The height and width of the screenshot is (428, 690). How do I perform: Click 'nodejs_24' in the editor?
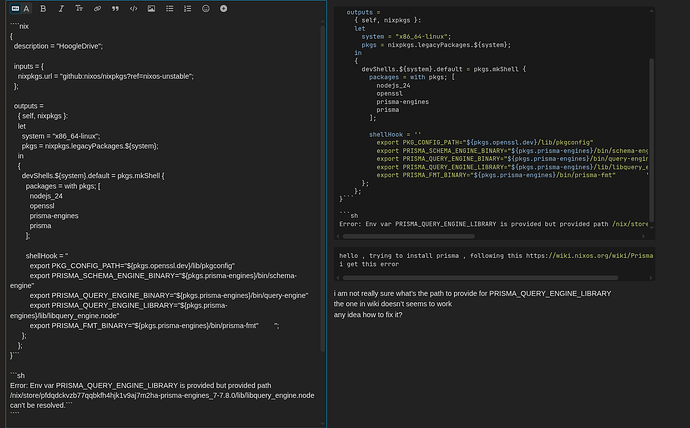[46, 196]
